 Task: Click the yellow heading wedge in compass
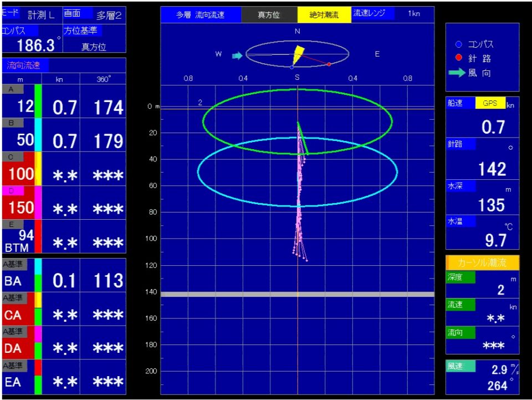click(x=298, y=53)
